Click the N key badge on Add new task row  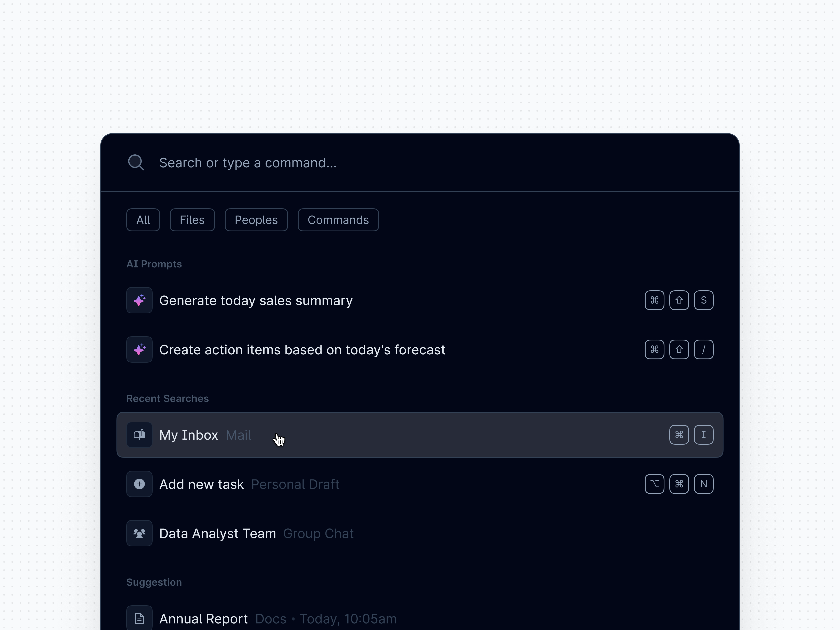(x=704, y=484)
